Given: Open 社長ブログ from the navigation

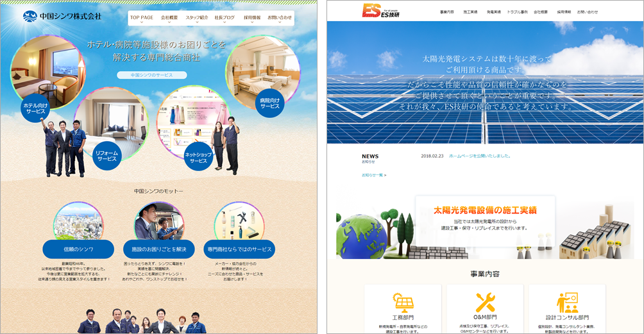Looking at the screenshot, I should coord(225,18).
